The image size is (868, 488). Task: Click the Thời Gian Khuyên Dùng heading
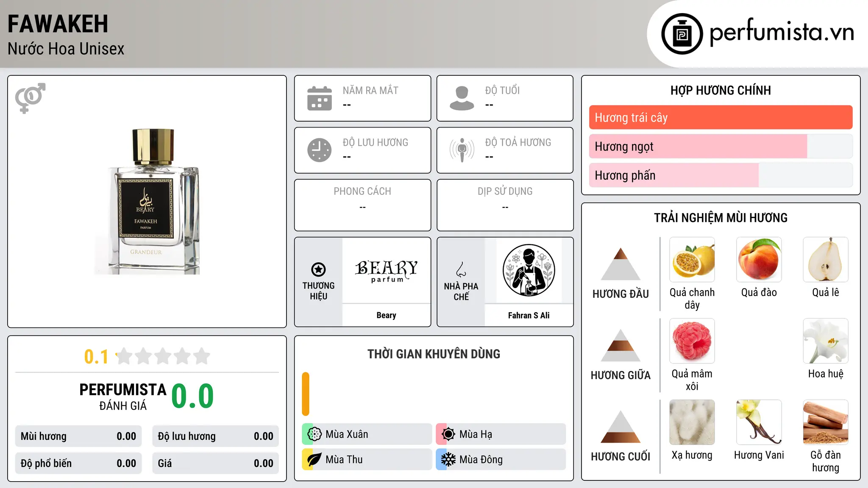coord(434,354)
